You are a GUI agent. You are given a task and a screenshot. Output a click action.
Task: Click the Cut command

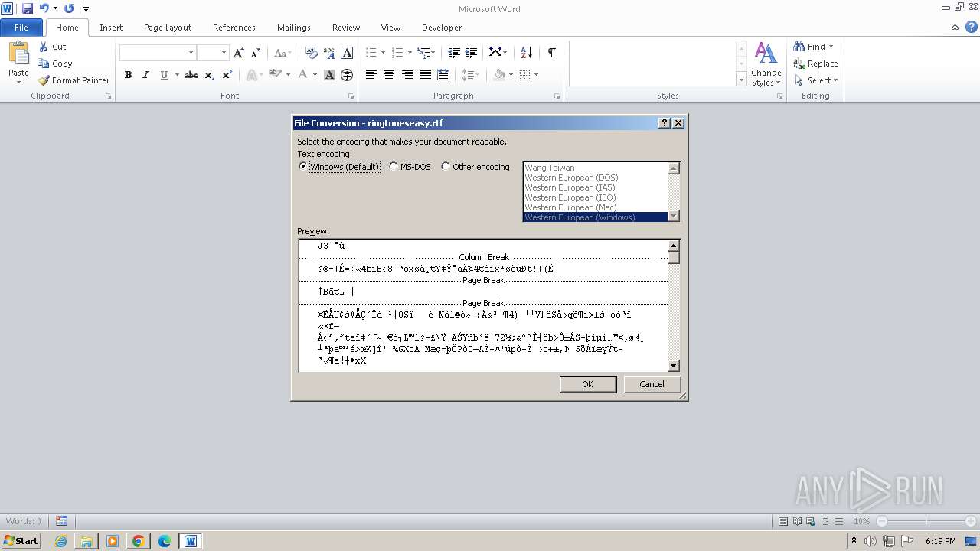[x=52, y=47]
